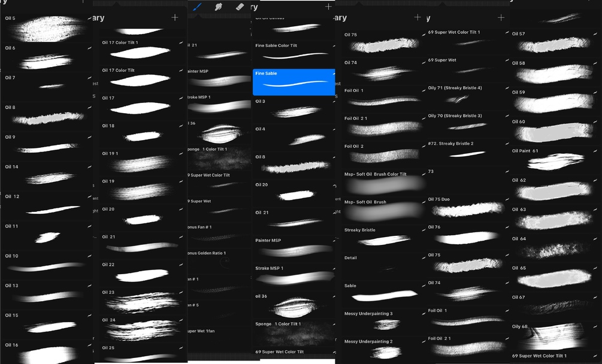Image resolution: width=602 pixels, height=364 pixels.
Task: Tap the Sable brush stroke preview
Action: pos(385,296)
